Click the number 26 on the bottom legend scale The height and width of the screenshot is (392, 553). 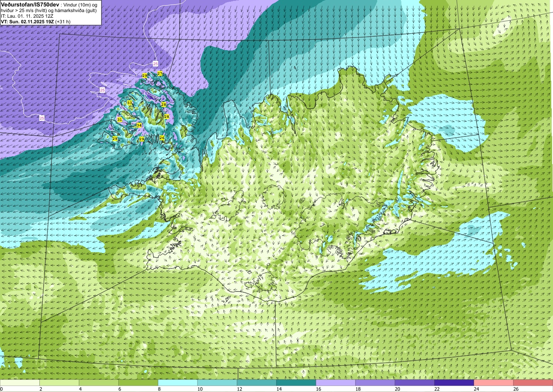pyautogui.click(x=516, y=389)
